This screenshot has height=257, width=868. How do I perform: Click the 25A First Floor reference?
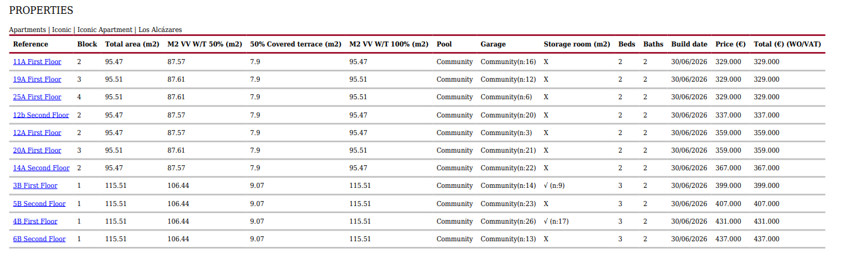tap(37, 97)
